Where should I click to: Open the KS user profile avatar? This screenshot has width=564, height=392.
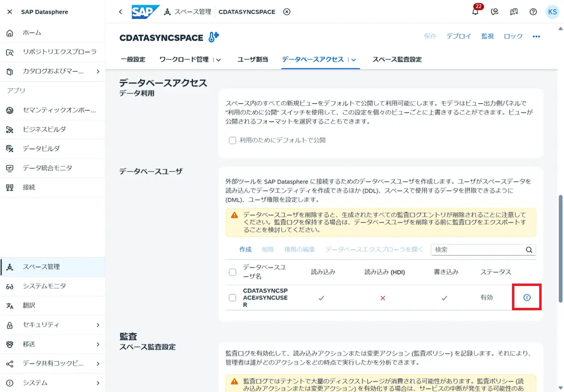click(x=552, y=12)
